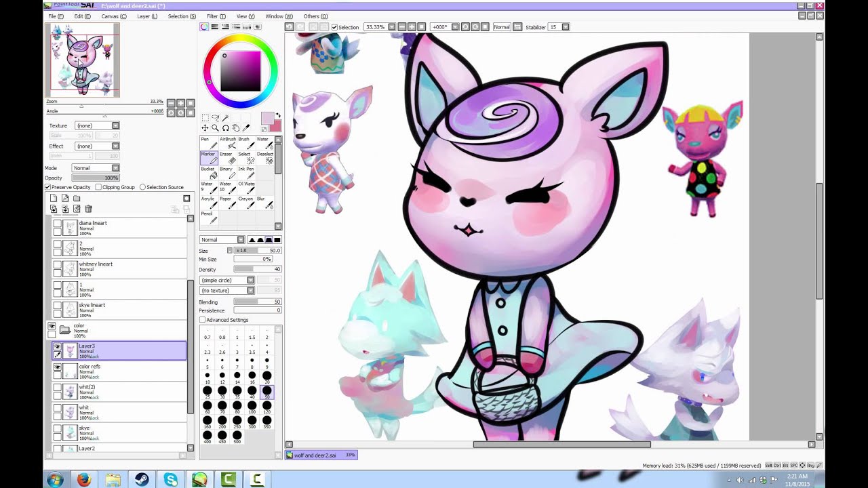Viewport: 868px width, 488px height.
Task: Hide the color folder layer
Action: coord(52,327)
